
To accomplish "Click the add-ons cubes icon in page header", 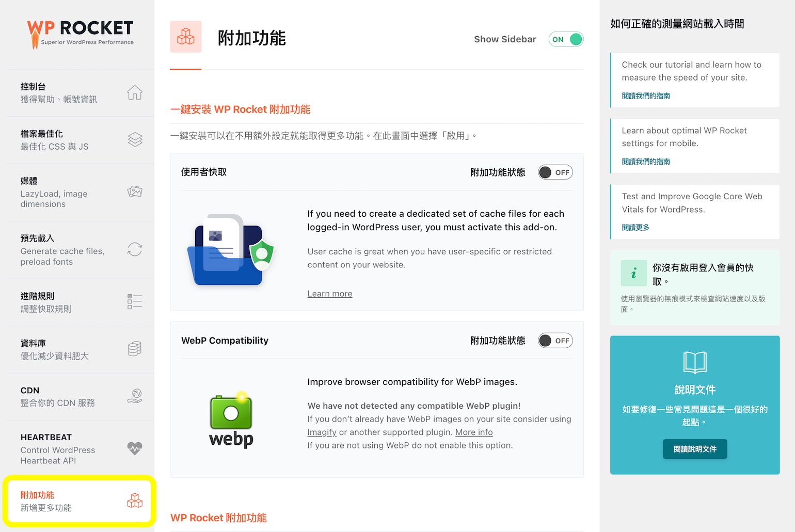I will coord(186,37).
